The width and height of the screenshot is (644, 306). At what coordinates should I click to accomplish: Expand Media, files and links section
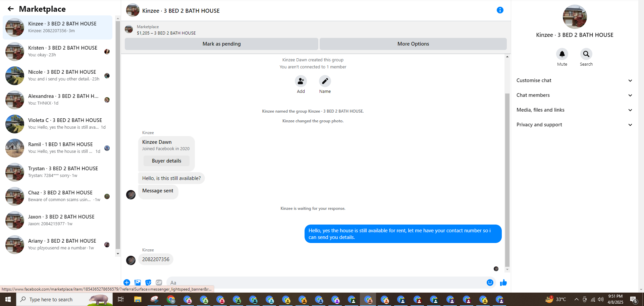(574, 110)
